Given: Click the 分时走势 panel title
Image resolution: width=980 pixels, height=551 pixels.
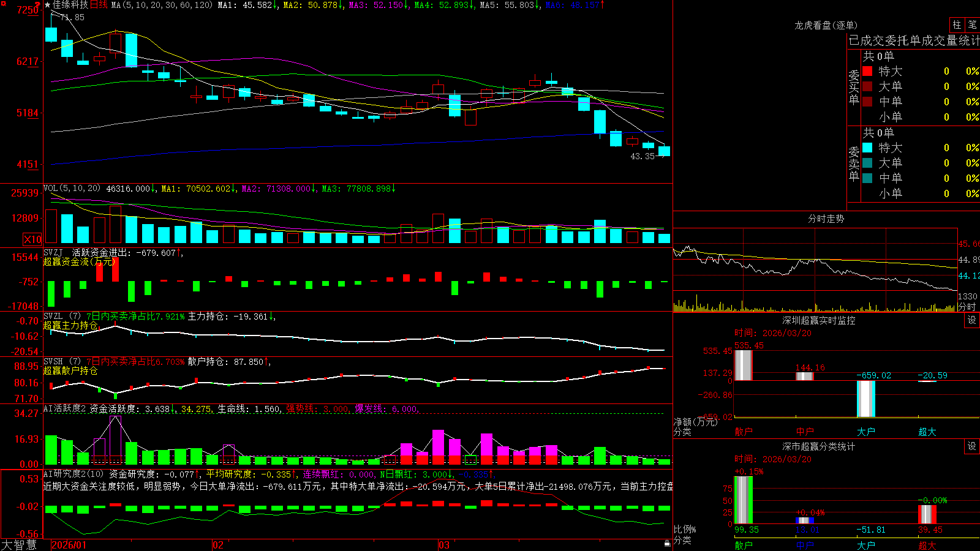Looking at the screenshot, I should click(826, 219).
